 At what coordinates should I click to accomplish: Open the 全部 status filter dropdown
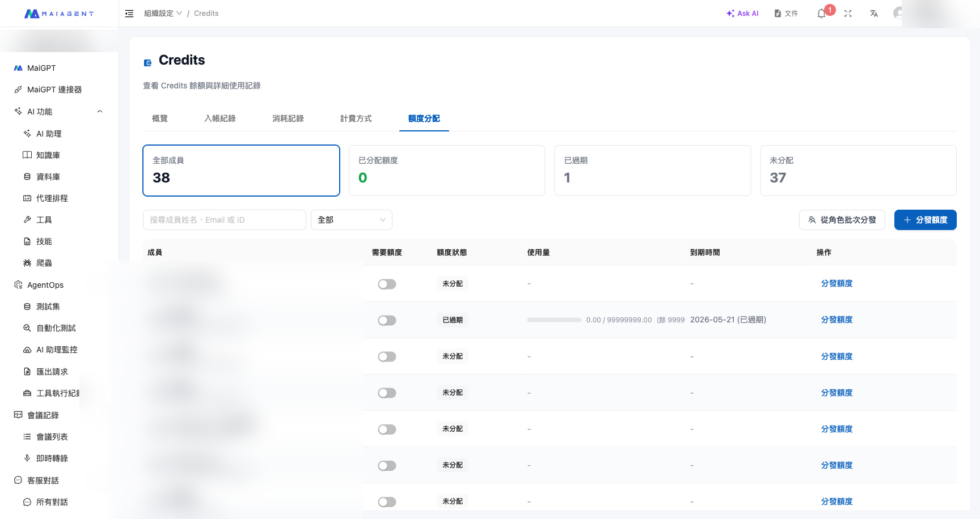coord(352,220)
